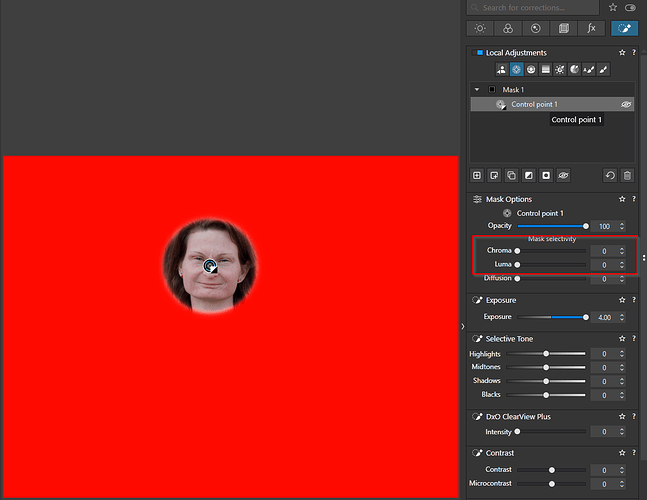This screenshot has width=647, height=500.
Task: Open the Light corrections tab
Action: tap(481, 29)
